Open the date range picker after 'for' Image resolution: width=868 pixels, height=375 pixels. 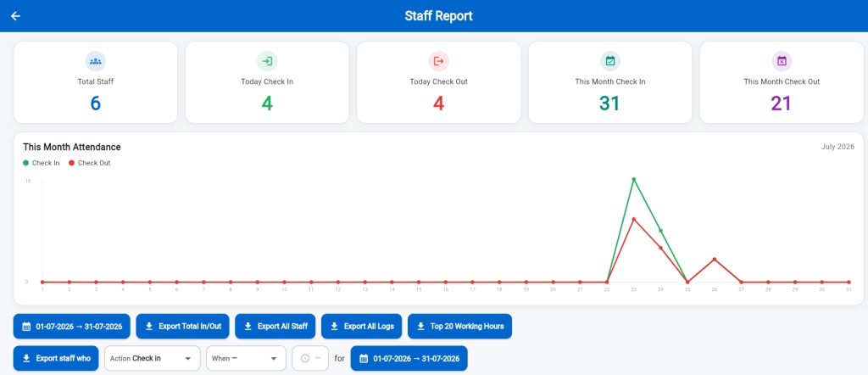409,358
